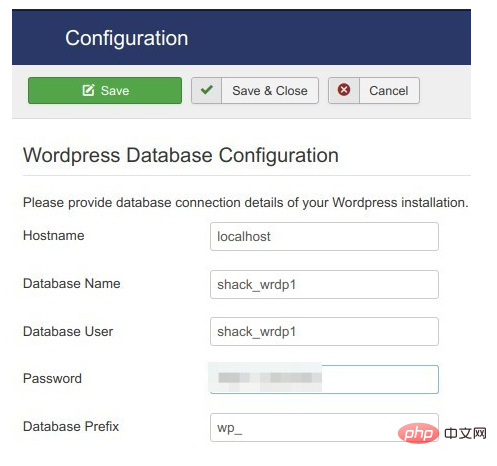Click the edit pencil icon on Save
The image size is (497, 466).
(x=89, y=90)
